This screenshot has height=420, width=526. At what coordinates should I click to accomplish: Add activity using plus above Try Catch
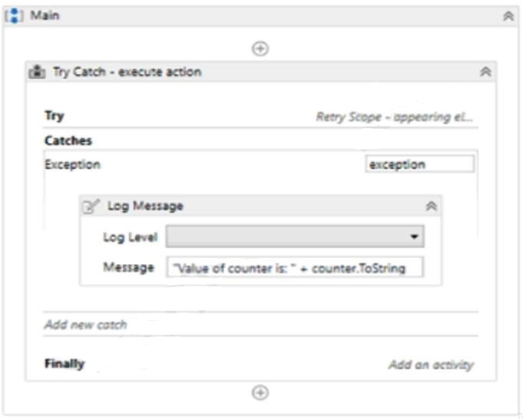point(260,48)
